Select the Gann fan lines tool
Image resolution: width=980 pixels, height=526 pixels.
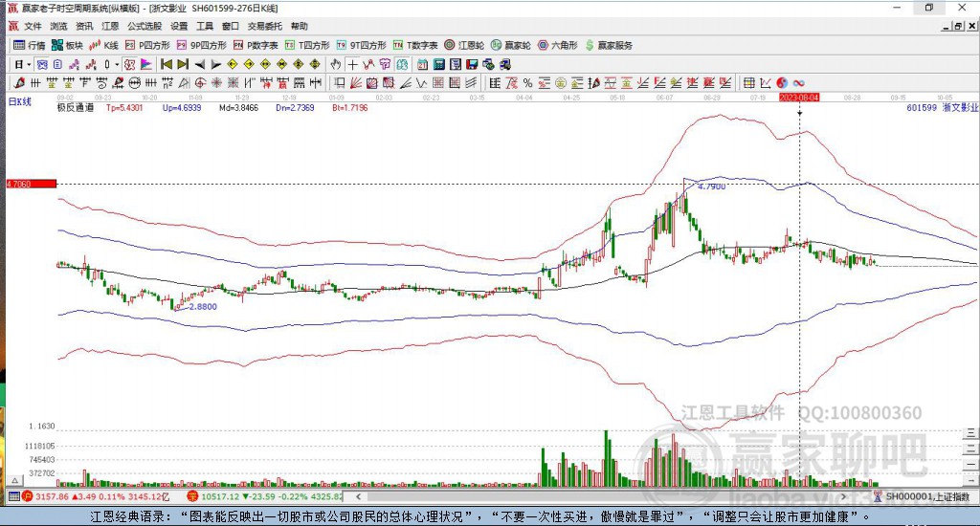(356, 82)
